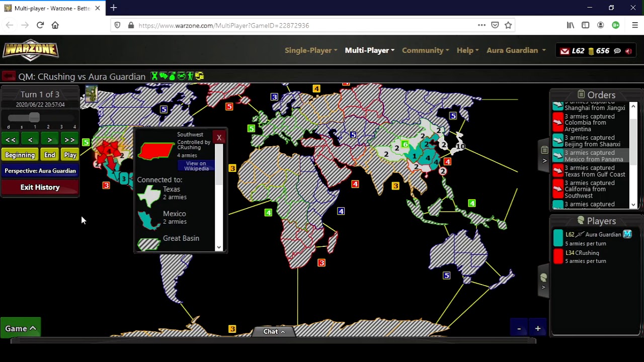Click the browser home button
Image resolution: width=644 pixels, height=362 pixels.
(x=55, y=25)
